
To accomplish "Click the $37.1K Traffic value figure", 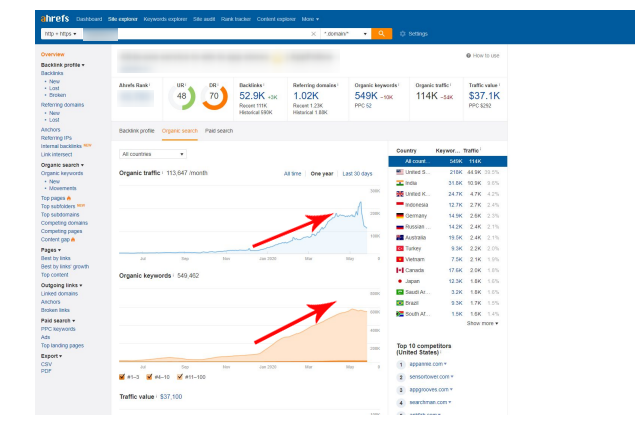I will 484,96.
